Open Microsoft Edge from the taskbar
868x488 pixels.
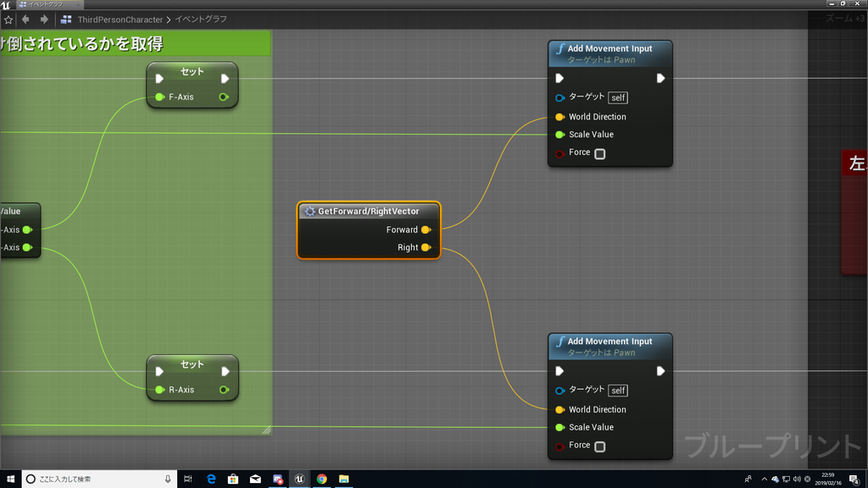[211, 480]
